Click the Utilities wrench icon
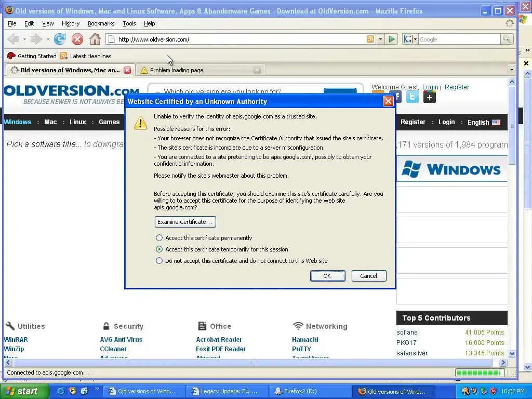 pyautogui.click(x=10, y=326)
